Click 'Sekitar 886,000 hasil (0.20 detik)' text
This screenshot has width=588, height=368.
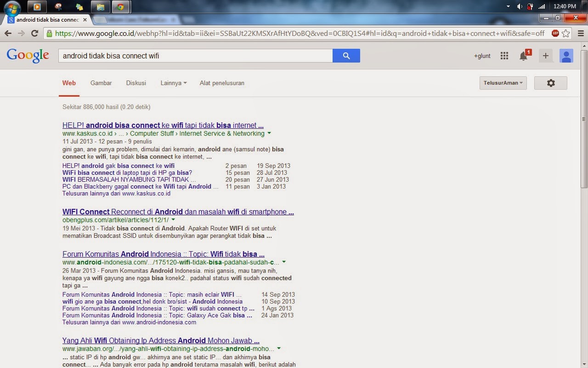[x=106, y=107]
